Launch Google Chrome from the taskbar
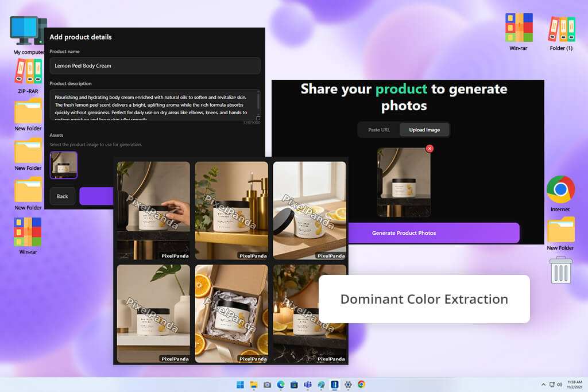Image resolution: width=588 pixels, height=392 pixels. 362,385
